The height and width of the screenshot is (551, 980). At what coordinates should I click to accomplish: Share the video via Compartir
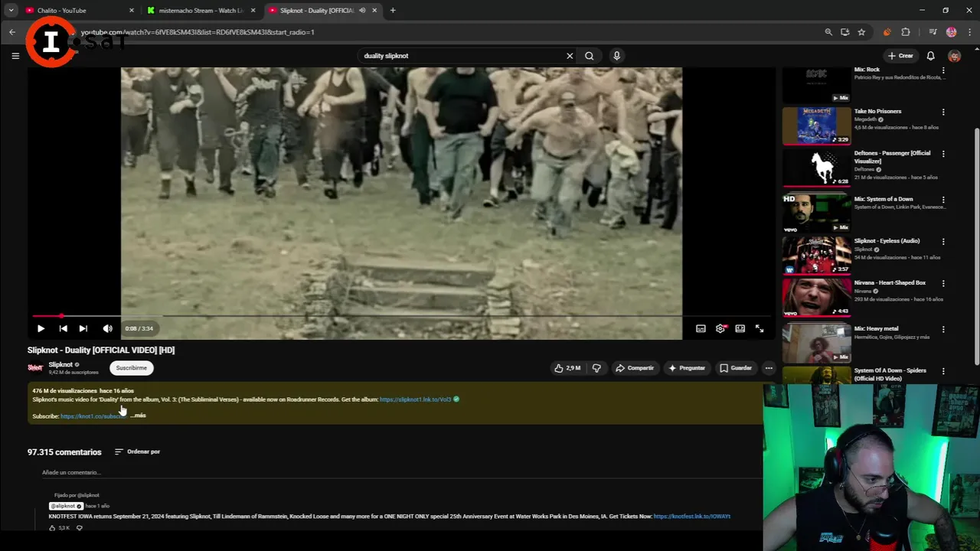click(x=635, y=368)
